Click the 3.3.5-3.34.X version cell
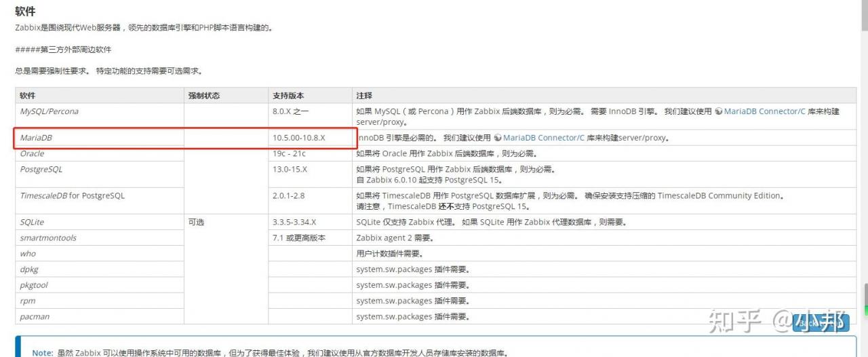The height and width of the screenshot is (357, 868). coord(310,222)
